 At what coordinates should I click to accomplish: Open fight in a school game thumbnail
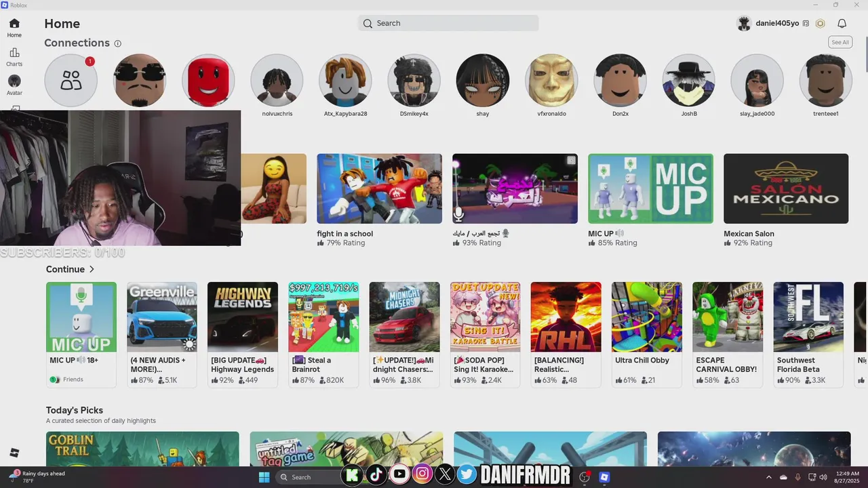pos(379,188)
